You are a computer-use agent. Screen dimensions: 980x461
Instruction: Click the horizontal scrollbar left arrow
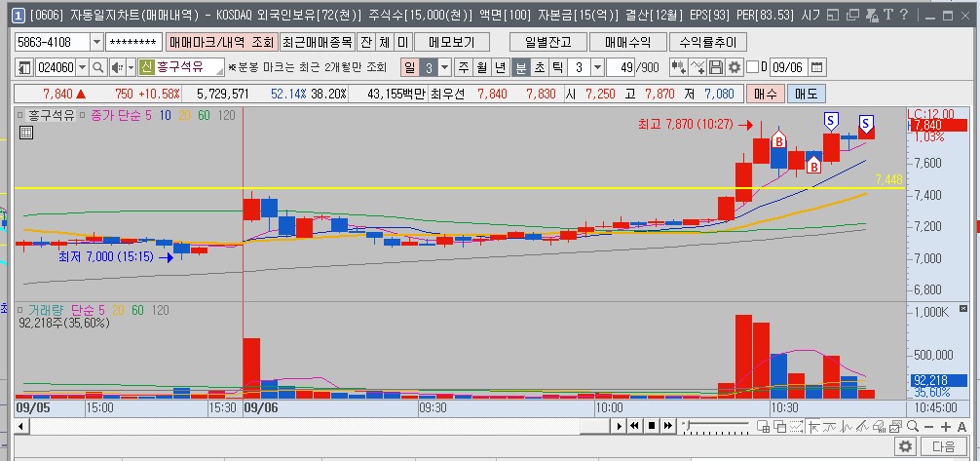pos(20,427)
